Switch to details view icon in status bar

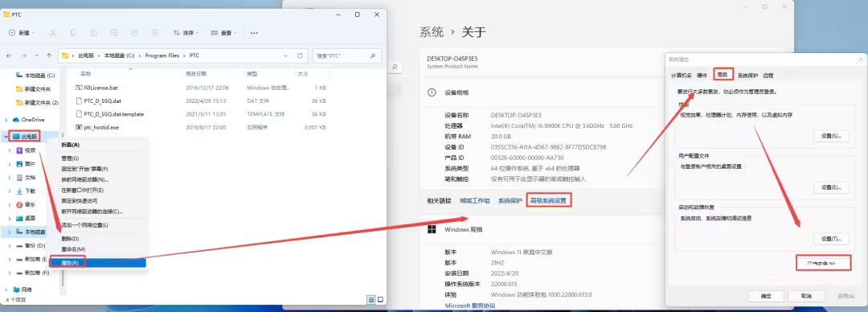(x=371, y=300)
